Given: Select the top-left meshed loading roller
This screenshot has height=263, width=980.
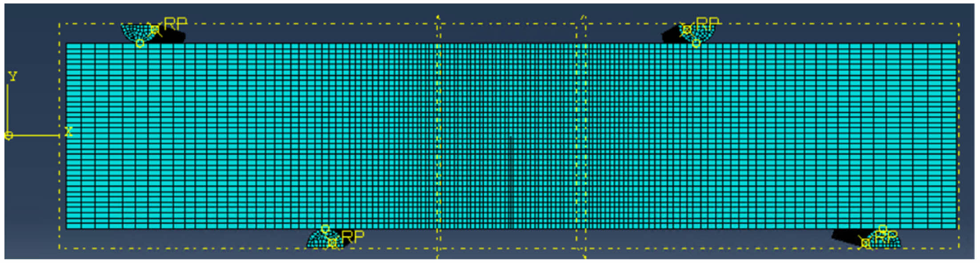Looking at the screenshot, I should tap(139, 33).
